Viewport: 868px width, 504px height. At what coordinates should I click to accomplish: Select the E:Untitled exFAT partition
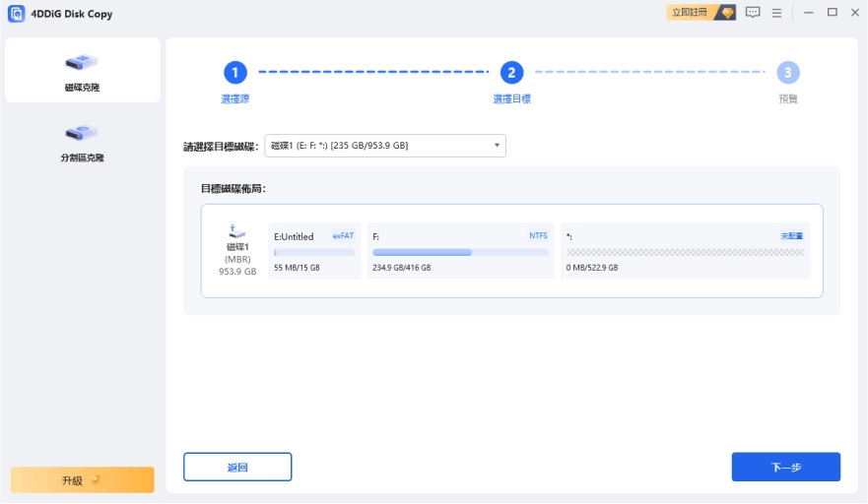pyautogui.click(x=313, y=251)
